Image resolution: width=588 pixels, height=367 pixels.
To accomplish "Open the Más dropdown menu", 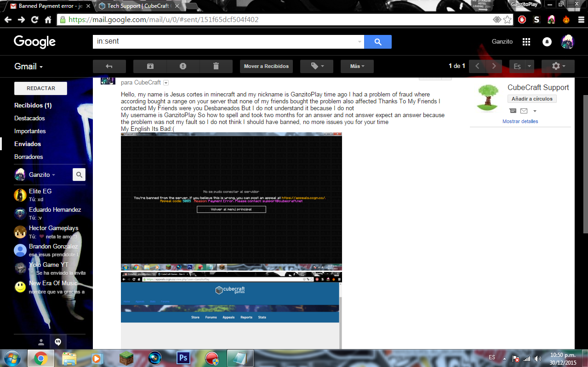I will click(x=357, y=66).
